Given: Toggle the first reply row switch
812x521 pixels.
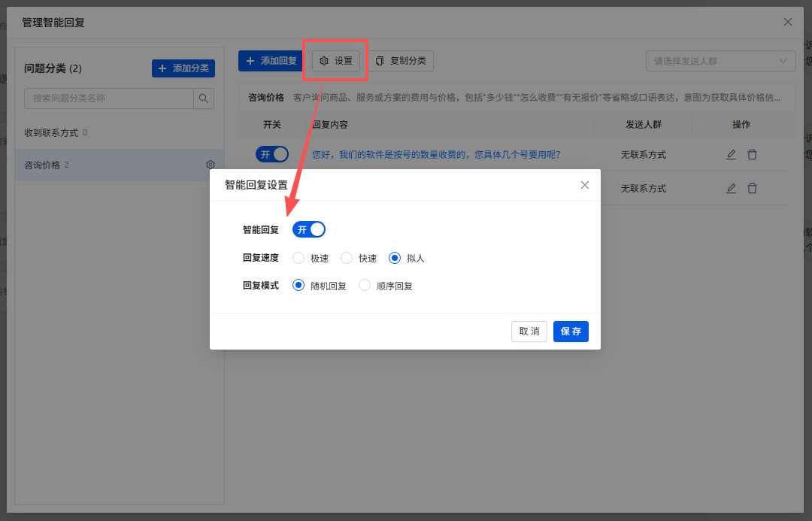Looking at the screenshot, I should [x=272, y=154].
